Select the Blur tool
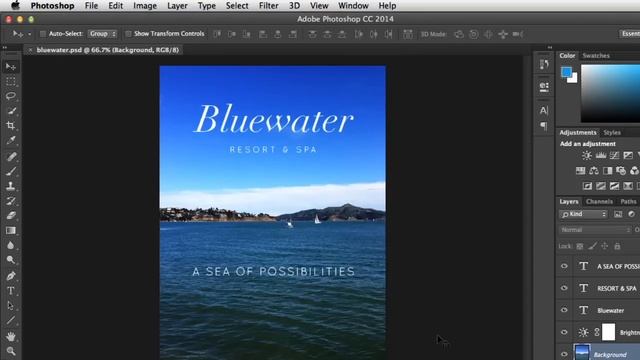The width and height of the screenshot is (640, 360). click(x=11, y=245)
